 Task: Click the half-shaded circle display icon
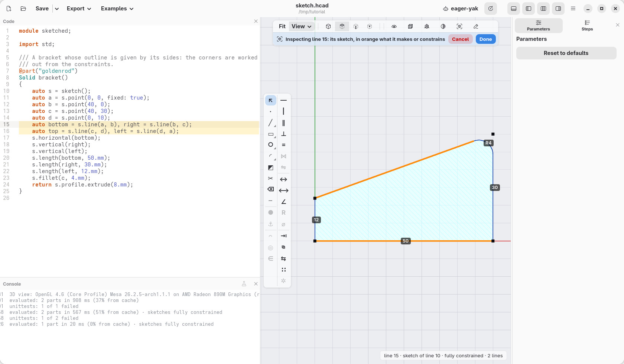pos(443,26)
